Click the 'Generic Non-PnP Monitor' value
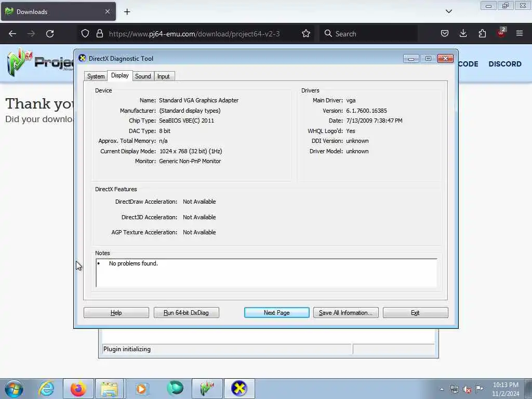This screenshot has width=532, height=399. click(190, 161)
